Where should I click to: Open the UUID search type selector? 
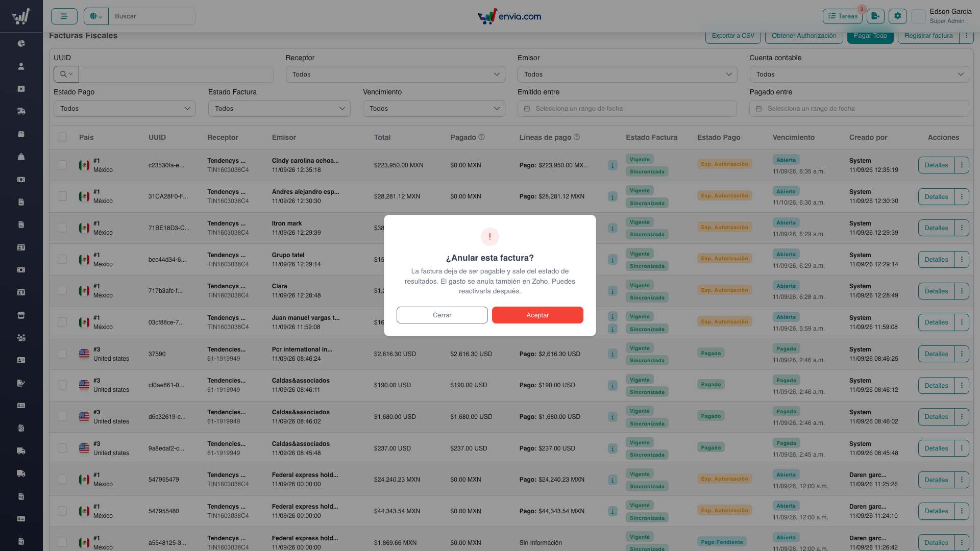click(x=66, y=74)
